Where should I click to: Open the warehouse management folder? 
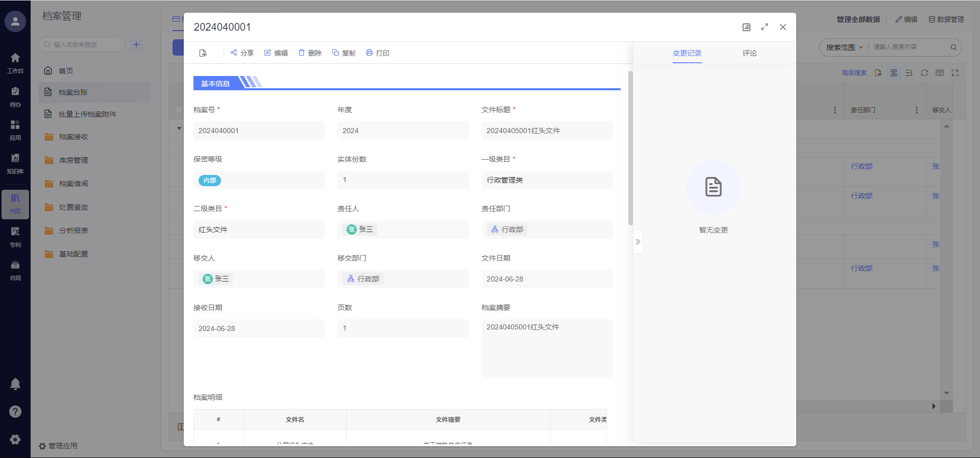73,160
